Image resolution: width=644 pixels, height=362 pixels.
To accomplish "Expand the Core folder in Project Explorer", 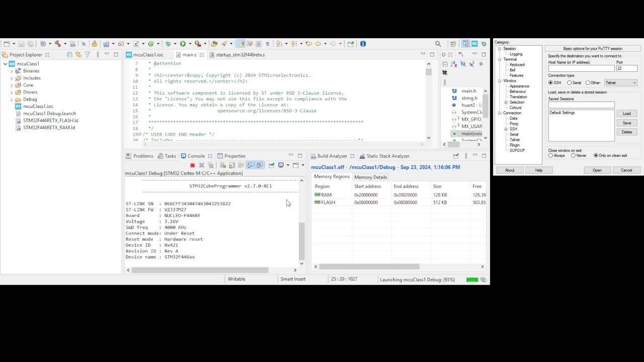I will pos(12,85).
